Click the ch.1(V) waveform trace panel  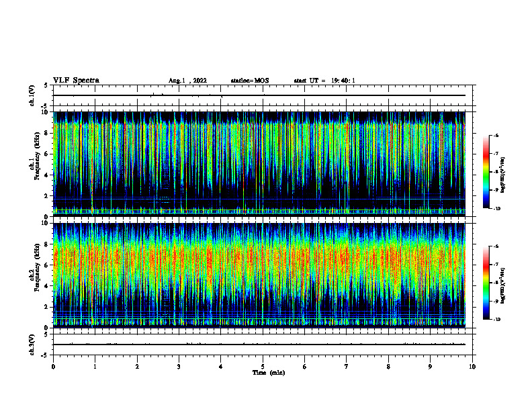coord(263,95)
